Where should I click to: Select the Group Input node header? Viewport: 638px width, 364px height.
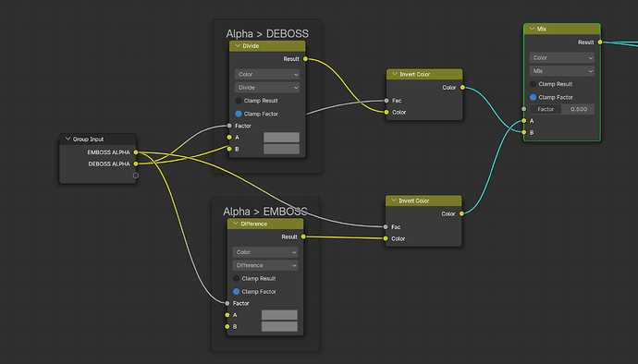click(98, 140)
